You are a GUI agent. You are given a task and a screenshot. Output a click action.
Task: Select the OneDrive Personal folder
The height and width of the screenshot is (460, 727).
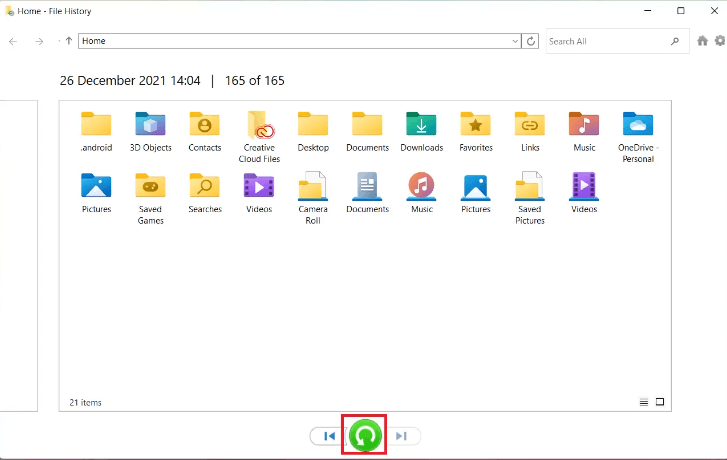[637, 136]
